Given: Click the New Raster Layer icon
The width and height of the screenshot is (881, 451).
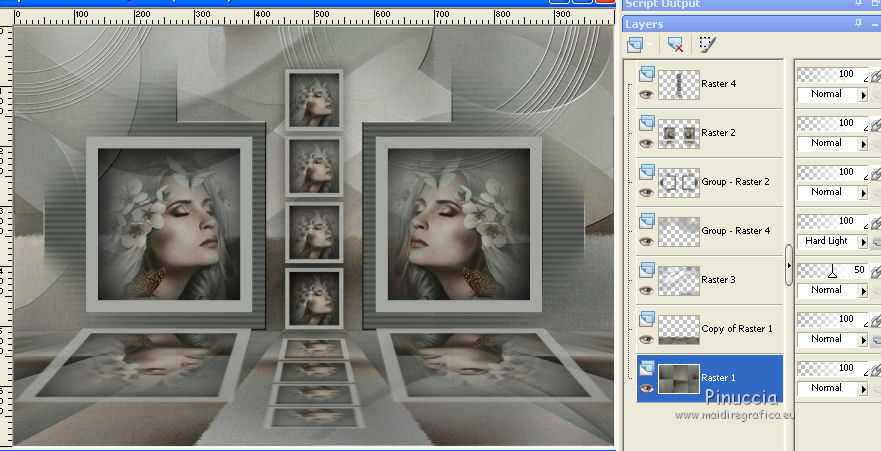Looking at the screenshot, I should point(633,45).
